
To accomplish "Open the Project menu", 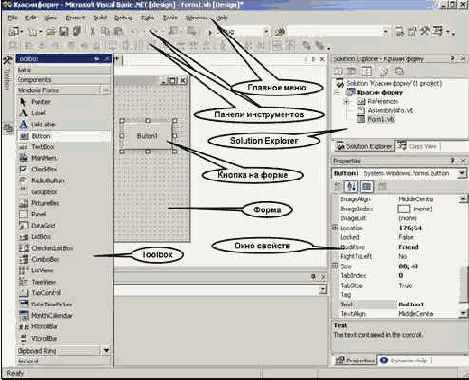I will [x=75, y=17].
